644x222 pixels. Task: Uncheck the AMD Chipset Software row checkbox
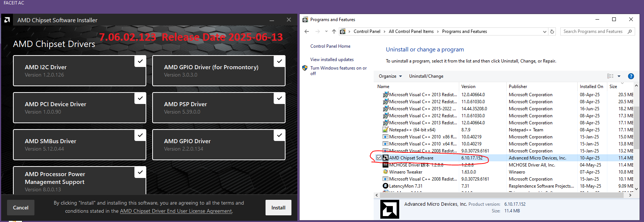coord(379,158)
